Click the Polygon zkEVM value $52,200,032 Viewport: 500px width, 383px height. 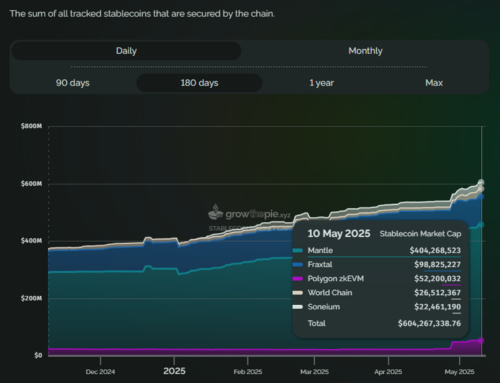click(437, 279)
